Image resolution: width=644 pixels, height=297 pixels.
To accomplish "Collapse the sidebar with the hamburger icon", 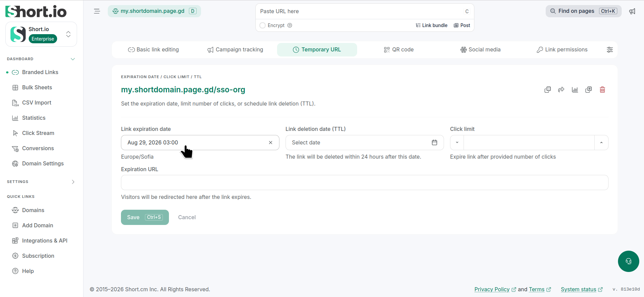I will (97, 11).
